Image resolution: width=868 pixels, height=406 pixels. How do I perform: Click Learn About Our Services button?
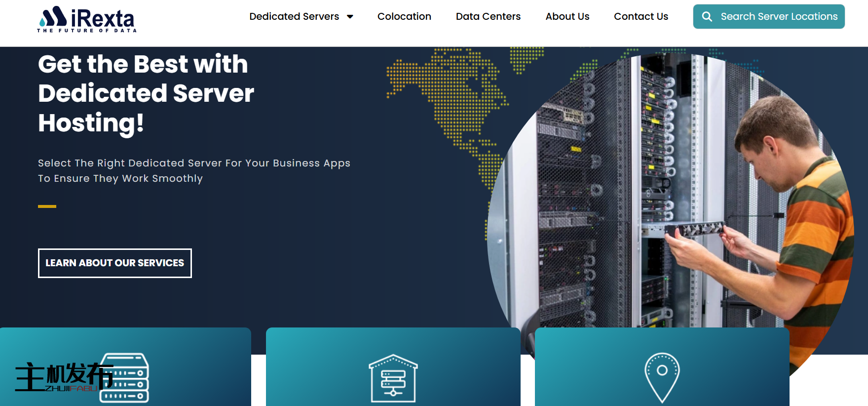pyautogui.click(x=115, y=263)
